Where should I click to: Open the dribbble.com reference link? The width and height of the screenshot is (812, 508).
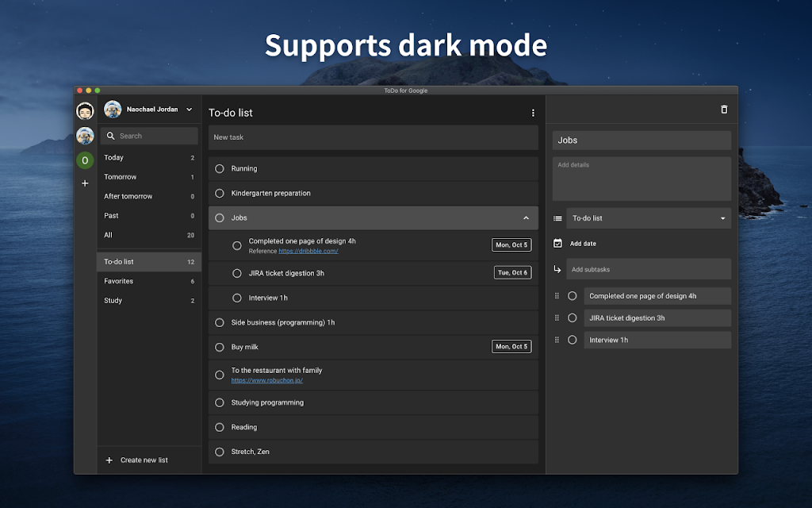(308, 251)
